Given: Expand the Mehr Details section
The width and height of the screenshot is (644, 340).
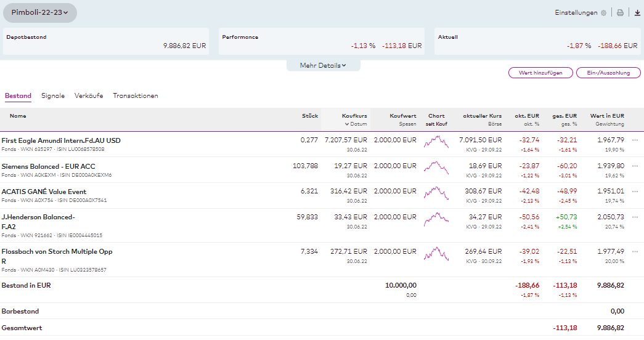Looking at the screenshot, I should coord(323,65).
